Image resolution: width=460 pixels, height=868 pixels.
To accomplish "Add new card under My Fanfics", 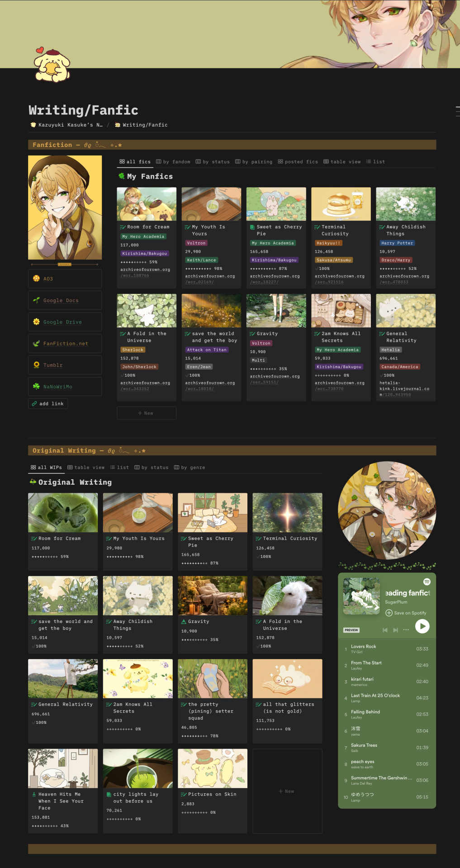I will pos(147,413).
